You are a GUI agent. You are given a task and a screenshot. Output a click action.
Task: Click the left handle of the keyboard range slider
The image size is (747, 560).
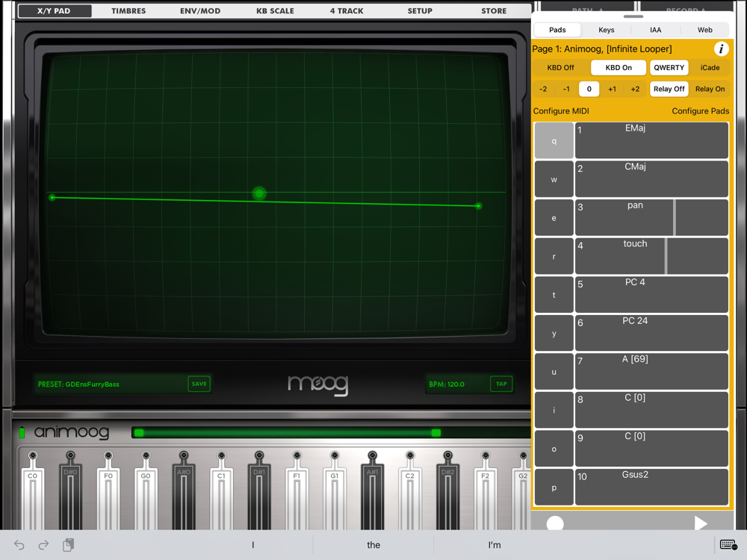click(x=139, y=432)
